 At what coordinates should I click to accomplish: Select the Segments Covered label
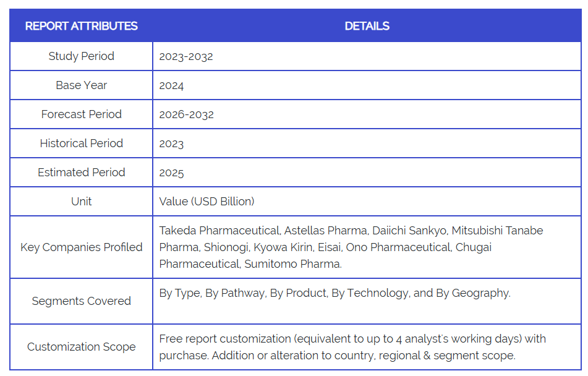81,301
